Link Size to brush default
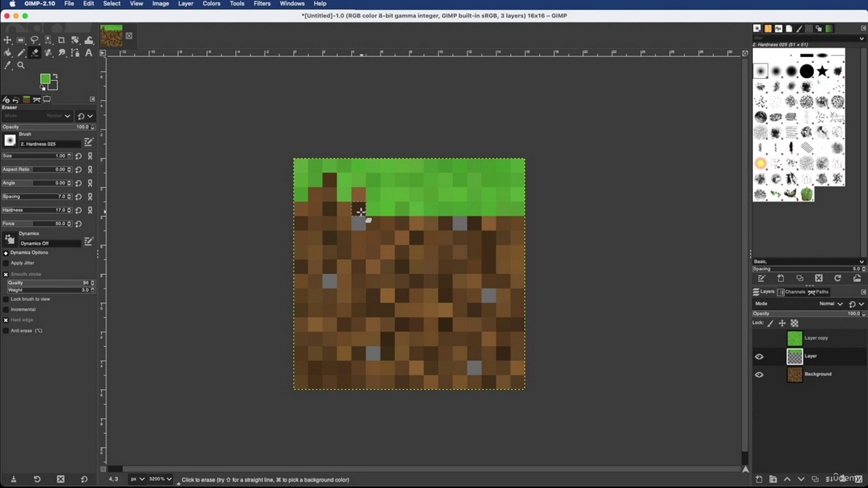Viewport: 868px width, 488px height. [x=90, y=155]
